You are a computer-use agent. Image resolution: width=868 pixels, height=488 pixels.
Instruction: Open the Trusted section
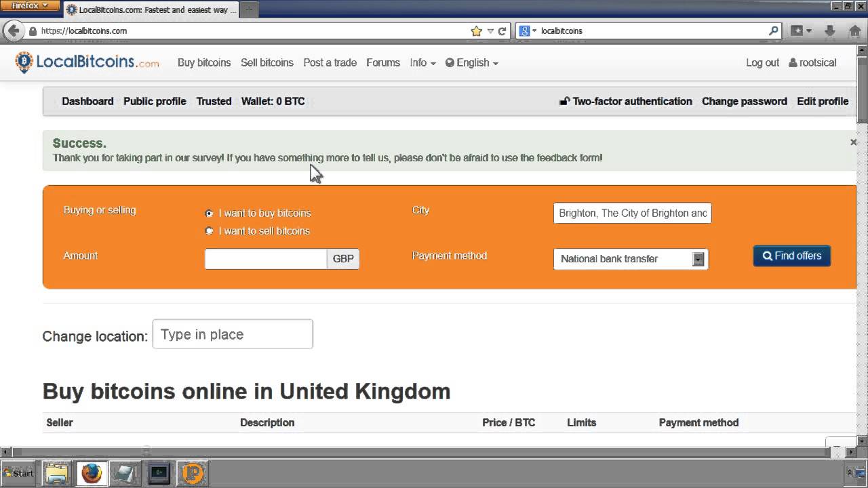tap(214, 101)
